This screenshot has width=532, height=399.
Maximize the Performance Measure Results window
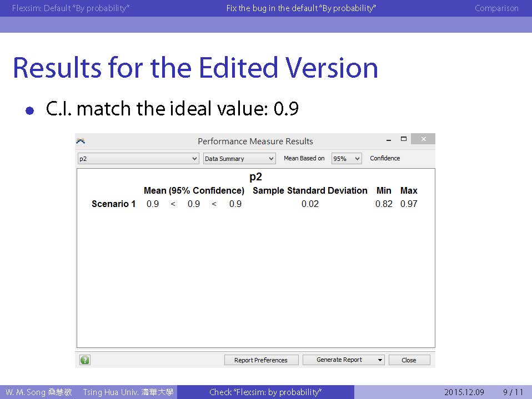pyautogui.click(x=404, y=139)
